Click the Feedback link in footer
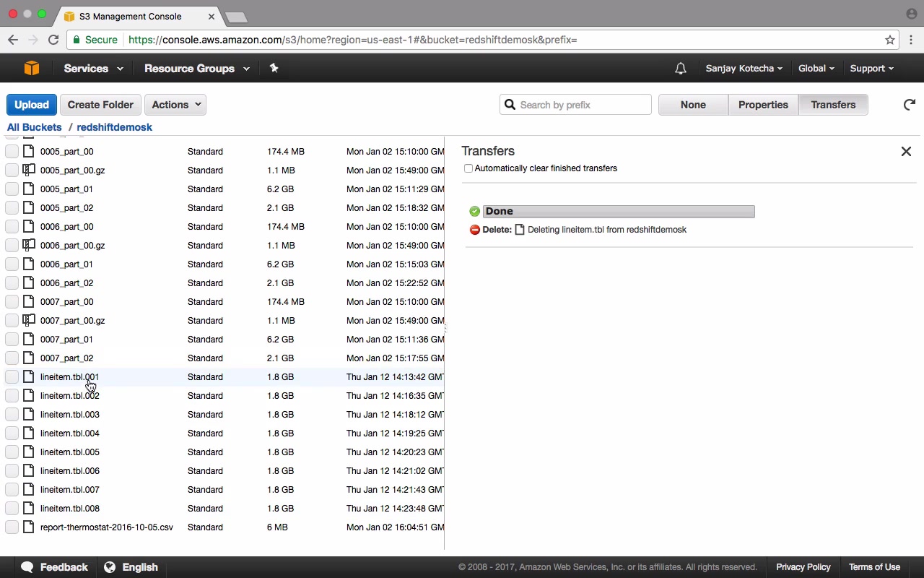Screen dimensions: 924x578 [64, 567]
